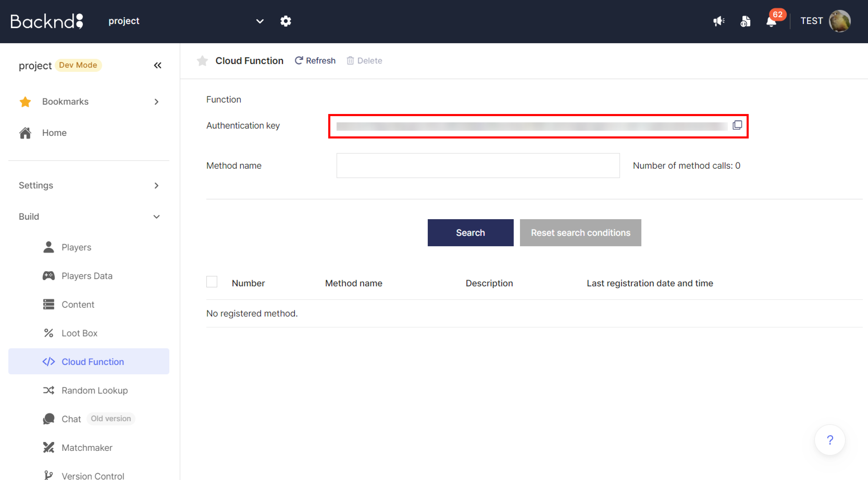The width and height of the screenshot is (868, 480).
Task: Click the Backnd logo
Action: tap(47, 21)
